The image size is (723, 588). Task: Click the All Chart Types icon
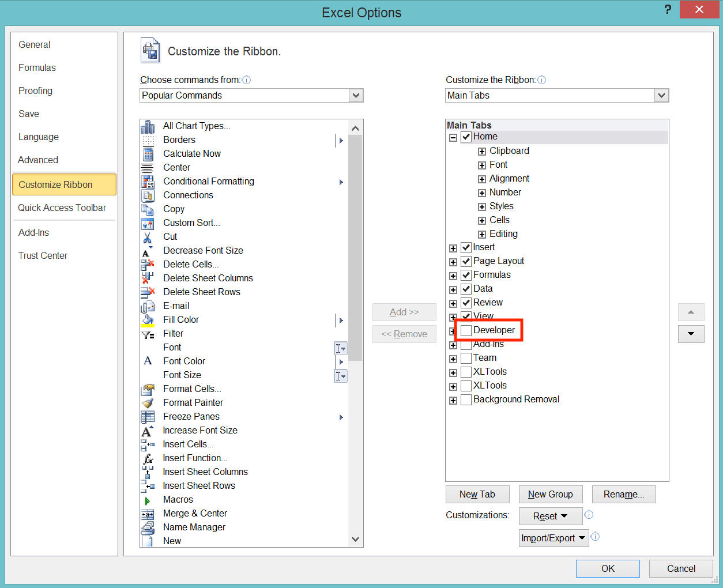[x=148, y=126]
